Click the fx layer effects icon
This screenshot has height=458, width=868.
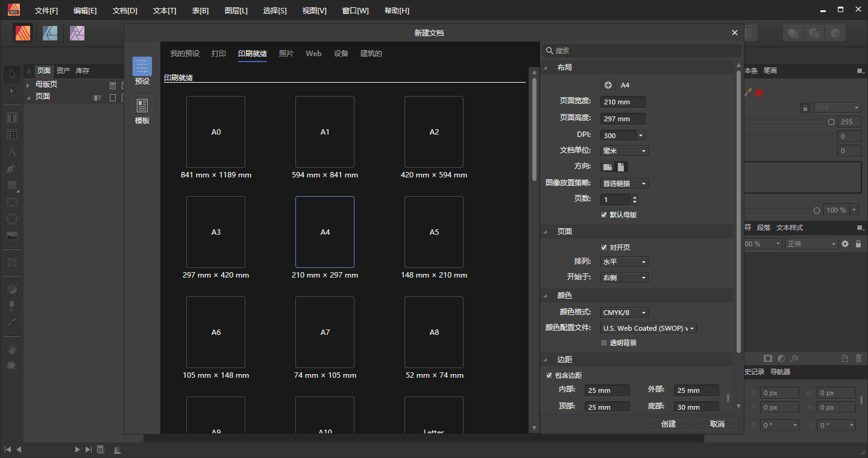(795, 358)
